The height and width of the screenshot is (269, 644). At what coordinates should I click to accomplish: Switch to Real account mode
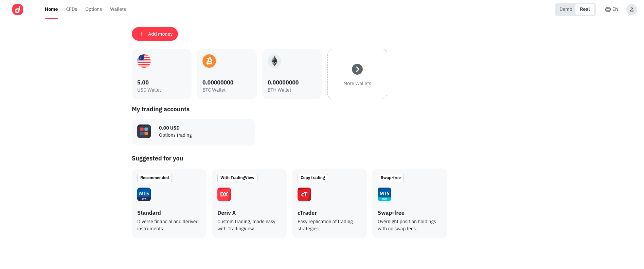(585, 9)
